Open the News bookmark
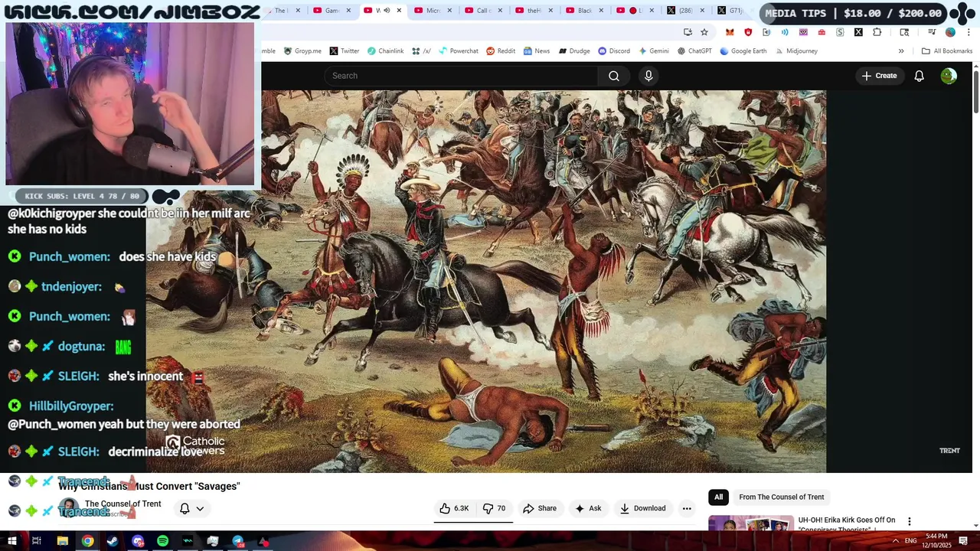The image size is (980, 551). (x=537, y=51)
